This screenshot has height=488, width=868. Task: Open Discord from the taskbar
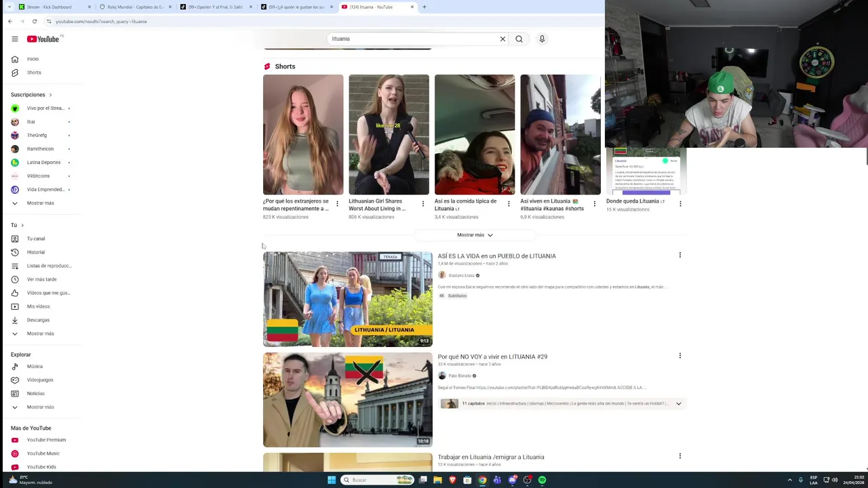point(512,480)
